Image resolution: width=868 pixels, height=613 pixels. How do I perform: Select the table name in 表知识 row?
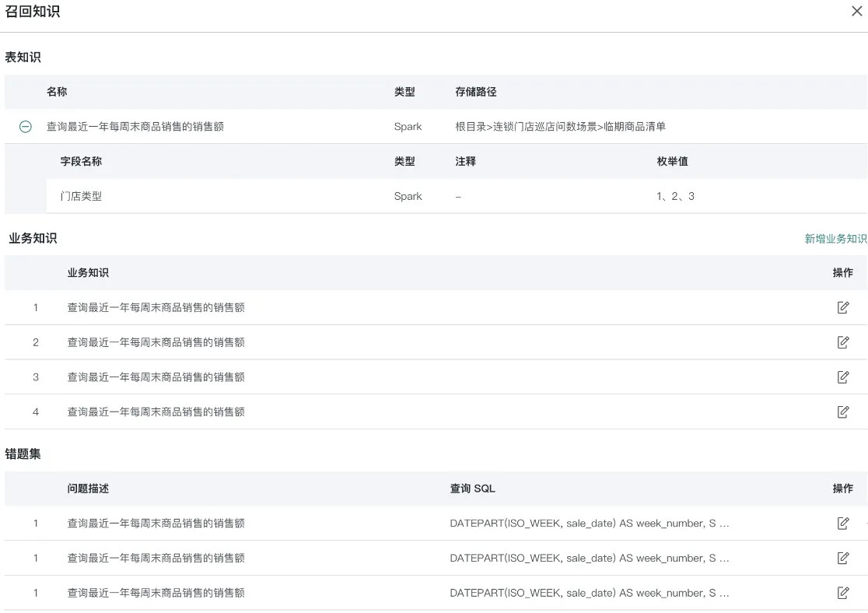[x=135, y=127]
